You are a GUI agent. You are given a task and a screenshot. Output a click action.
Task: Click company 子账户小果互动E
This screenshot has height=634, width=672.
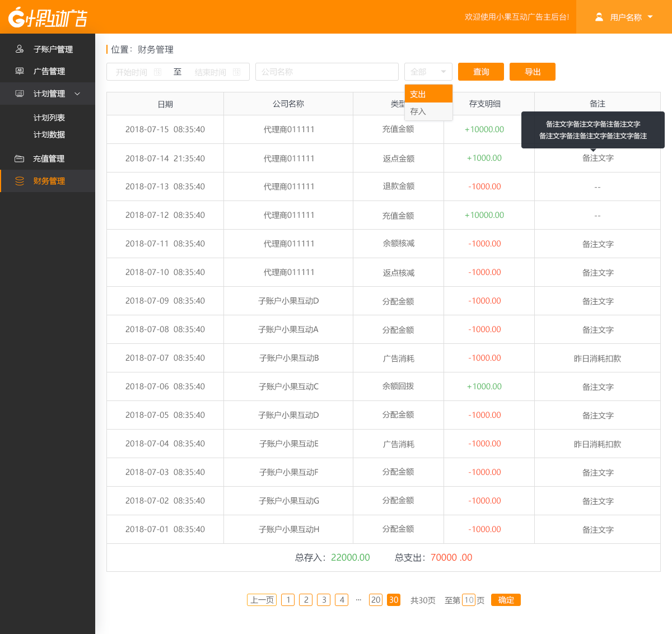tap(288, 444)
